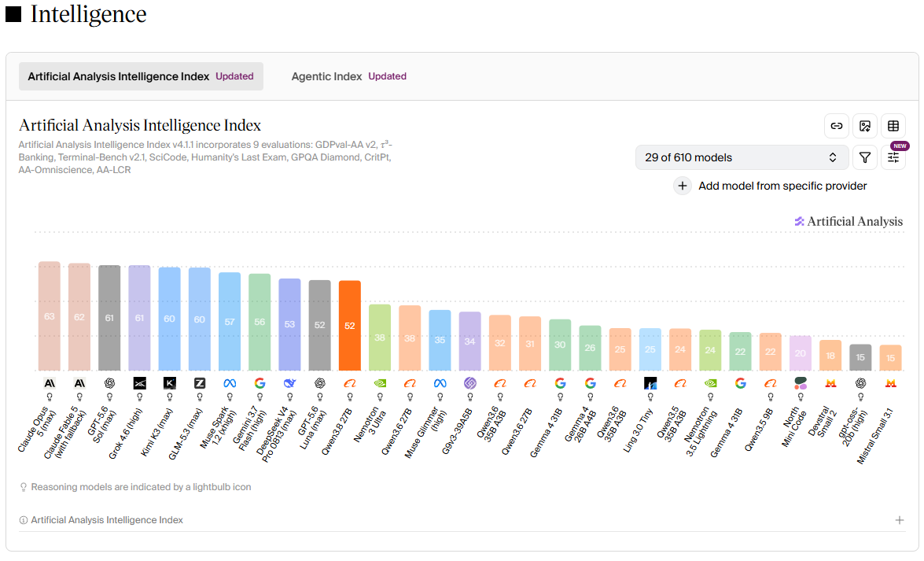Click Meta logo under Muse Glimmer bar

point(440,383)
